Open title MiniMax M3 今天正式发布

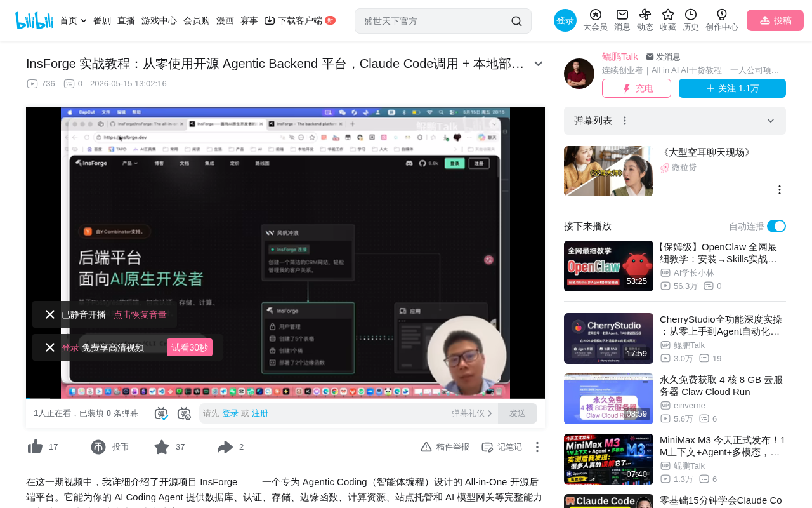723,446
